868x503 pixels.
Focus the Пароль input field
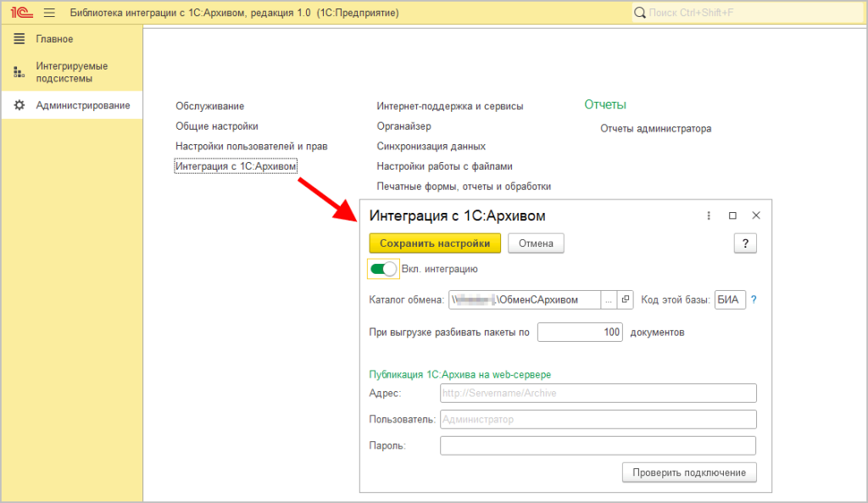click(x=598, y=445)
